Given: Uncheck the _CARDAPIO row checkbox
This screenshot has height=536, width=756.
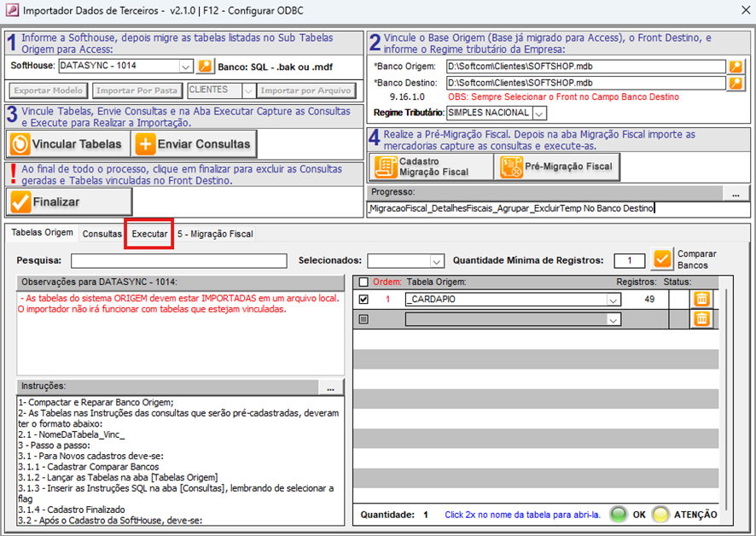Looking at the screenshot, I should point(364,300).
